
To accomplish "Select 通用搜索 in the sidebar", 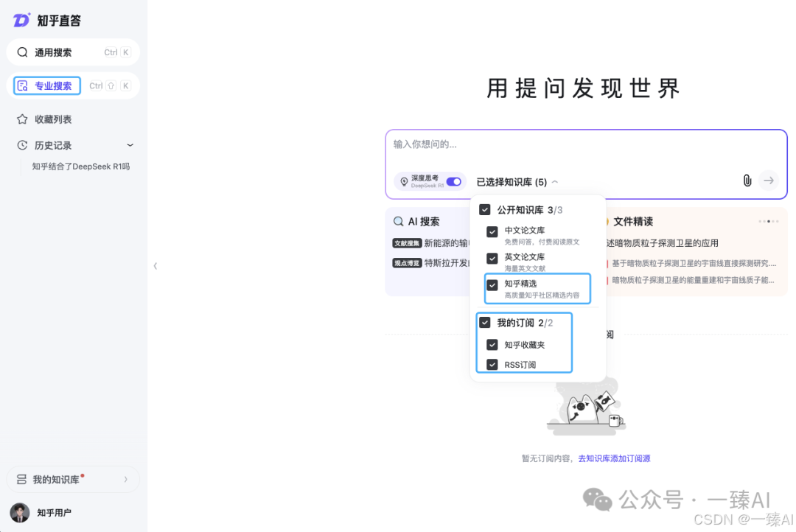I will point(73,52).
